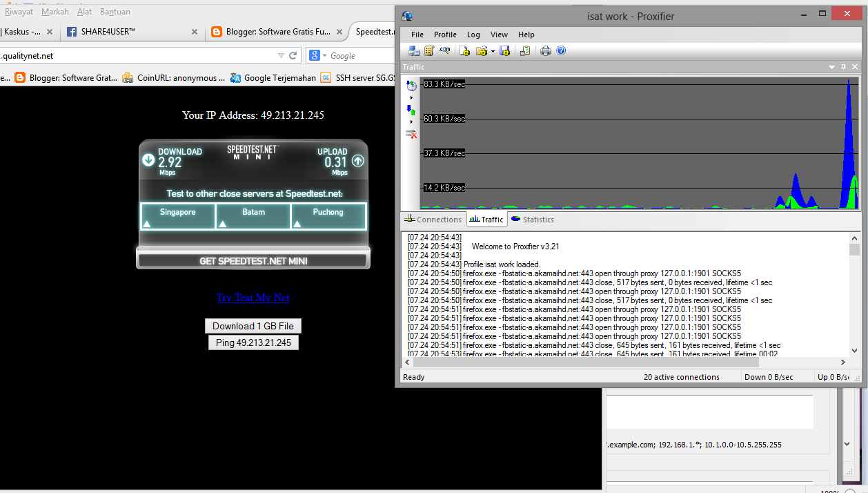Select Singapore speedtest server
Viewport: 868px width, 493px height.
(x=178, y=216)
